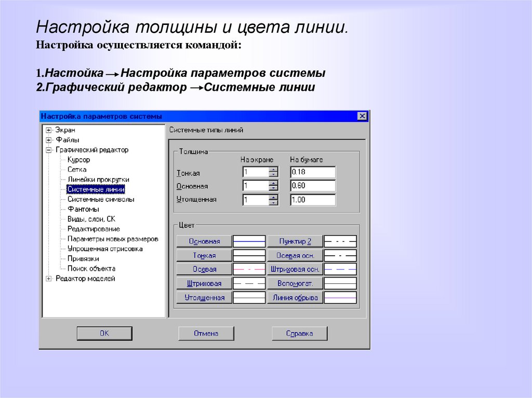Viewport: 532px width, 398px height.
Task: Select Редактирование tree item
Action: pyautogui.click(x=94, y=229)
